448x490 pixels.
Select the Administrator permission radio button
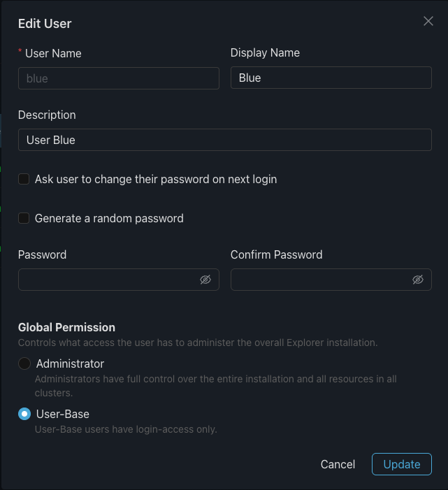[x=24, y=363]
